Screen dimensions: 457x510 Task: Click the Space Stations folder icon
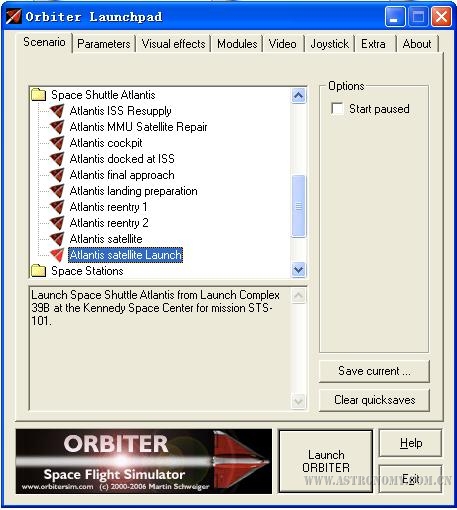(38, 271)
